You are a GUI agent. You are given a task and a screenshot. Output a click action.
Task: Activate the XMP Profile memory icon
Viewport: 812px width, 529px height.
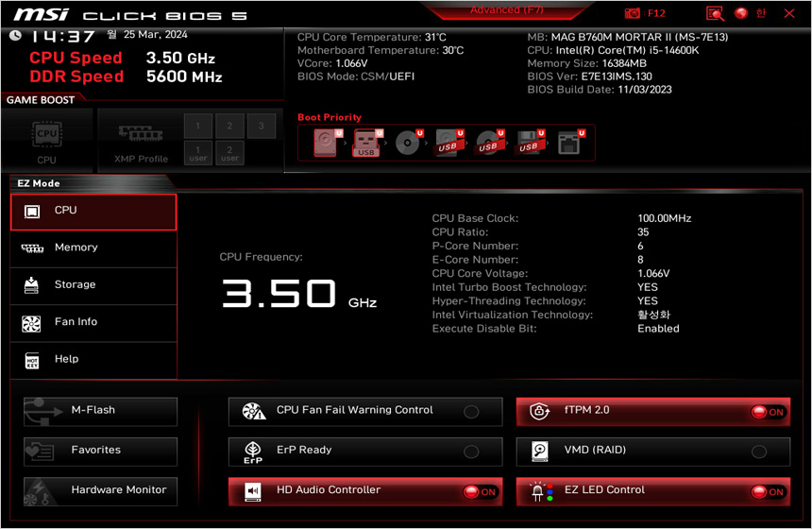point(141,134)
